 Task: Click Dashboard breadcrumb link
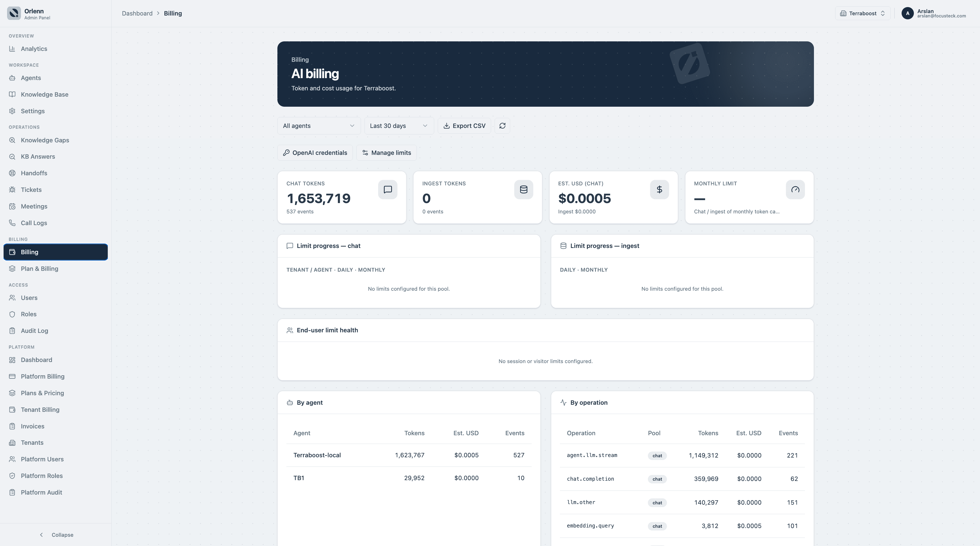(137, 13)
